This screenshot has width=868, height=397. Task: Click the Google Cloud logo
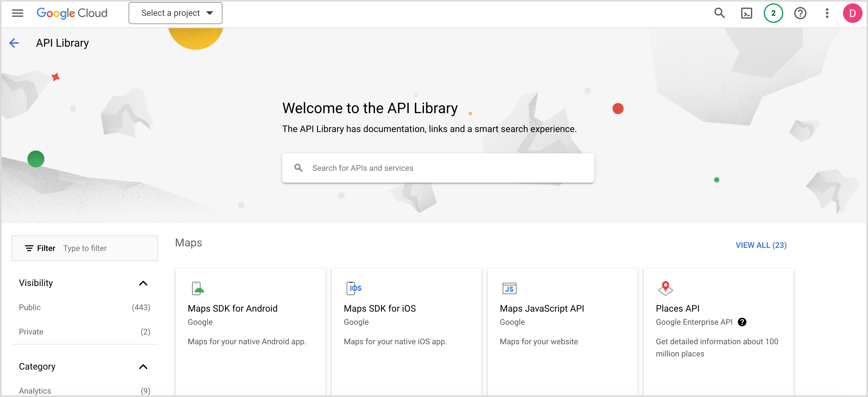[72, 13]
